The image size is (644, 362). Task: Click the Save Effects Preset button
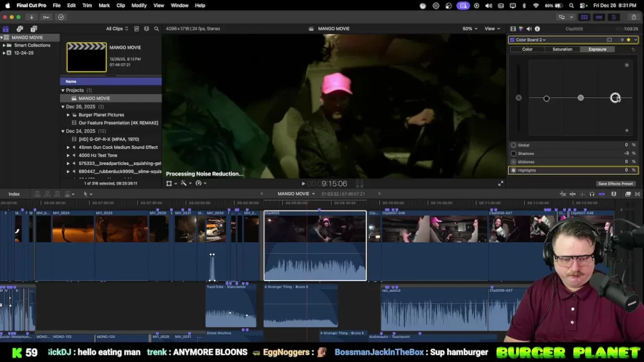pyautogui.click(x=615, y=184)
